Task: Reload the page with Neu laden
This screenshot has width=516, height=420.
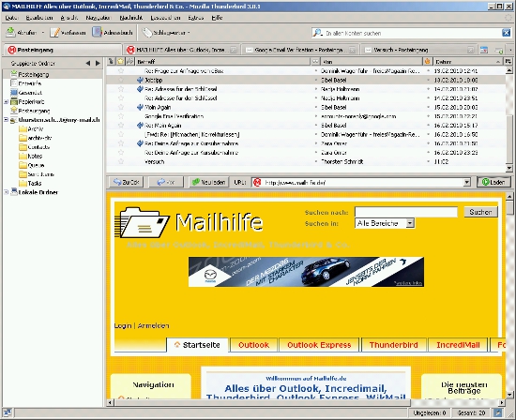Action: click(208, 182)
